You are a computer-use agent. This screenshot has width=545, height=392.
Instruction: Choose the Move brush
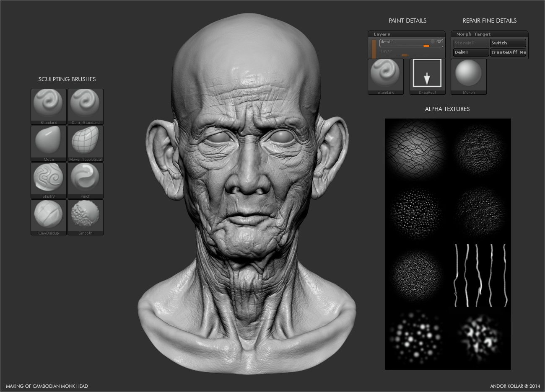pyautogui.click(x=49, y=143)
